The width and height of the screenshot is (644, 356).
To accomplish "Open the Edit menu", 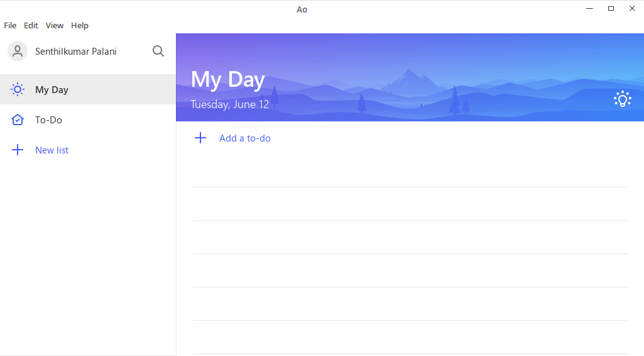I will click(x=31, y=26).
